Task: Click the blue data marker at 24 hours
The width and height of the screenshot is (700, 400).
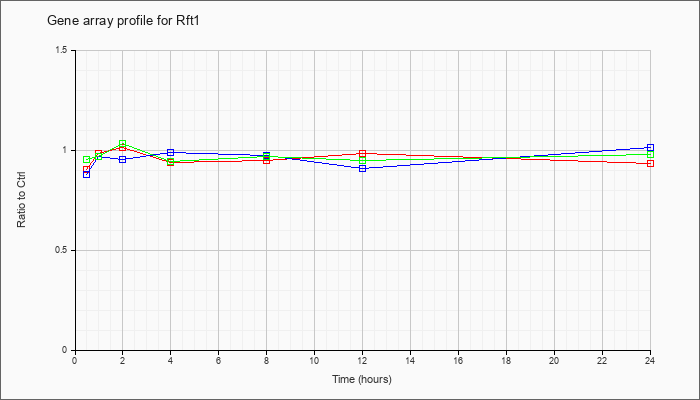Action: 650,147
